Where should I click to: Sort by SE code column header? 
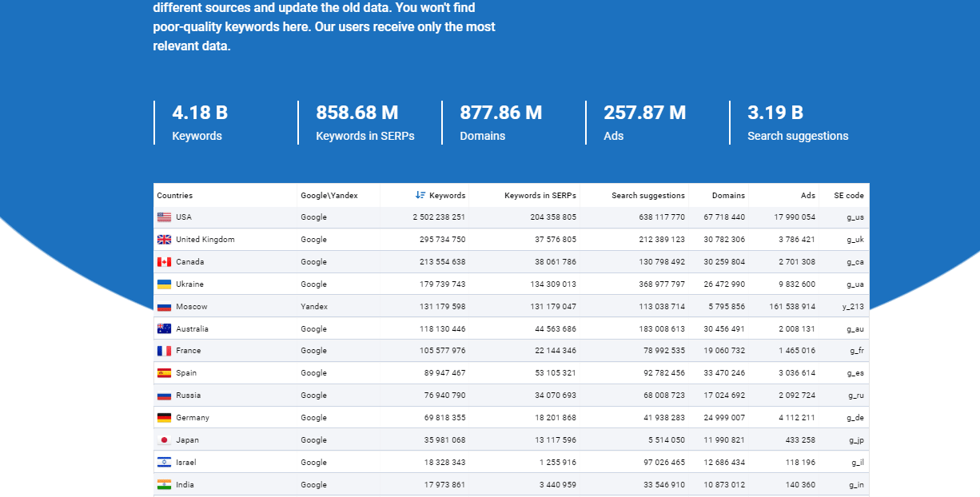coord(849,196)
